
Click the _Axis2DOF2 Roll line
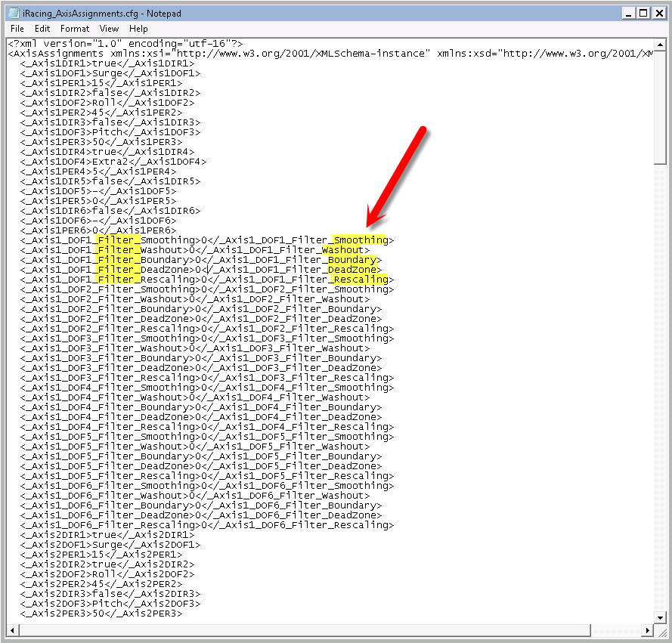point(107,574)
